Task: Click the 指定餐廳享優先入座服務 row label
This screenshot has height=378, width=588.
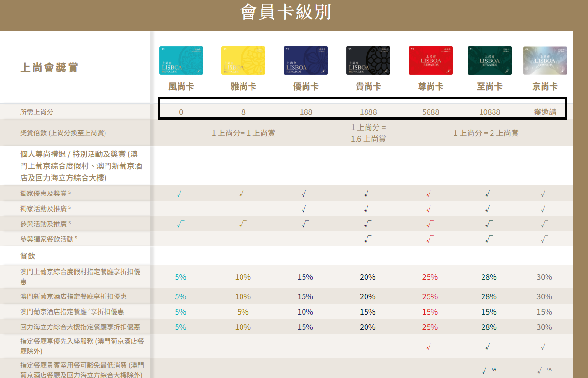Action: click(x=82, y=346)
